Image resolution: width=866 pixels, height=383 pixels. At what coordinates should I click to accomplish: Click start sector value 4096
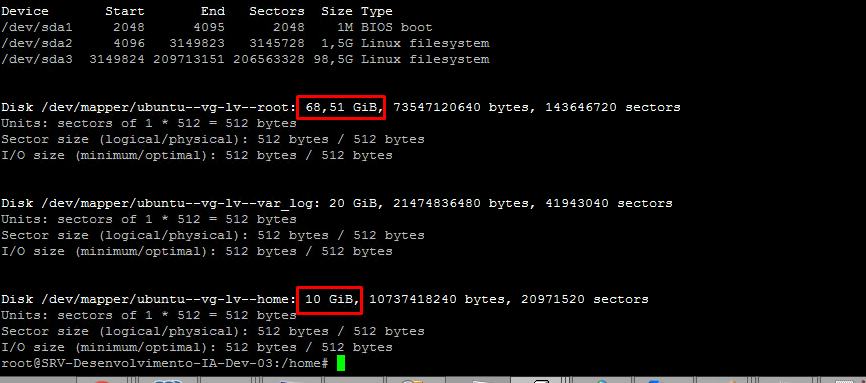(129, 43)
